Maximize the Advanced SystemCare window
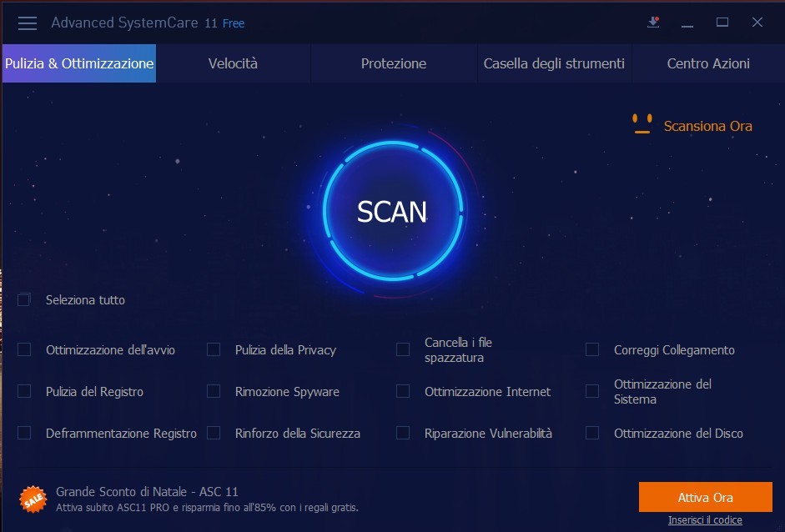 click(x=722, y=23)
